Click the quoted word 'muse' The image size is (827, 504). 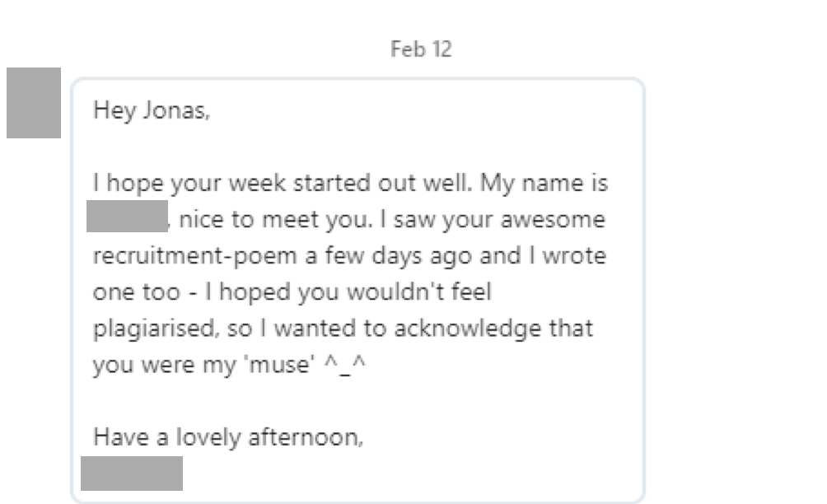coord(282,365)
